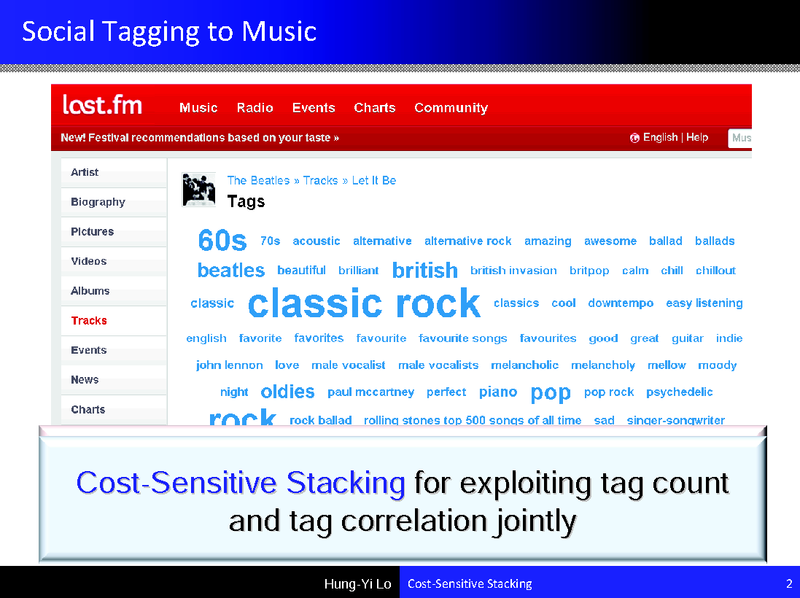Open the Music menu
This screenshot has width=800, height=598.
(x=198, y=108)
